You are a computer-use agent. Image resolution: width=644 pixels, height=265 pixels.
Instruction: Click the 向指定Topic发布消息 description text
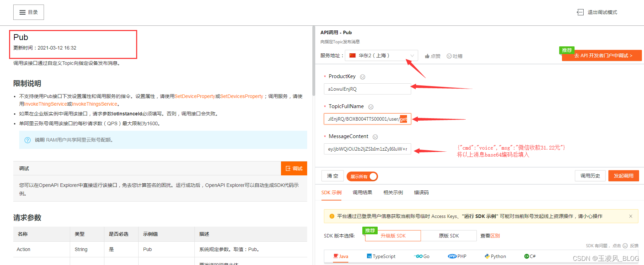tap(340, 42)
